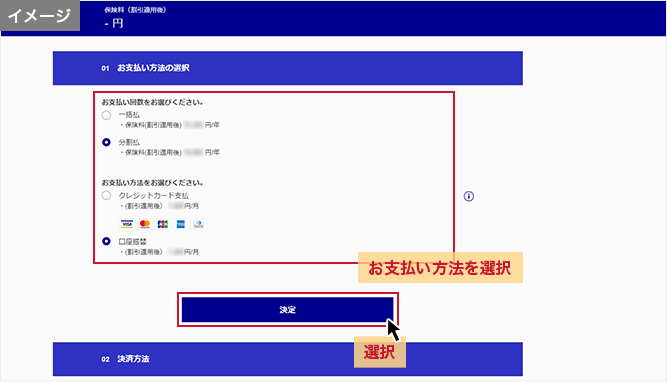Click the 分割払 label text
Viewport: 667px width, 382px height.
coord(129,143)
